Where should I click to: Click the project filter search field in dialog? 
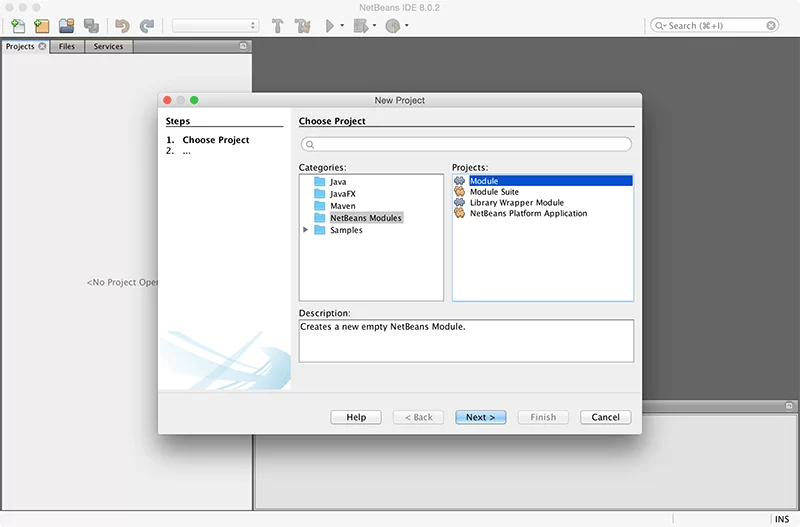(466, 144)
